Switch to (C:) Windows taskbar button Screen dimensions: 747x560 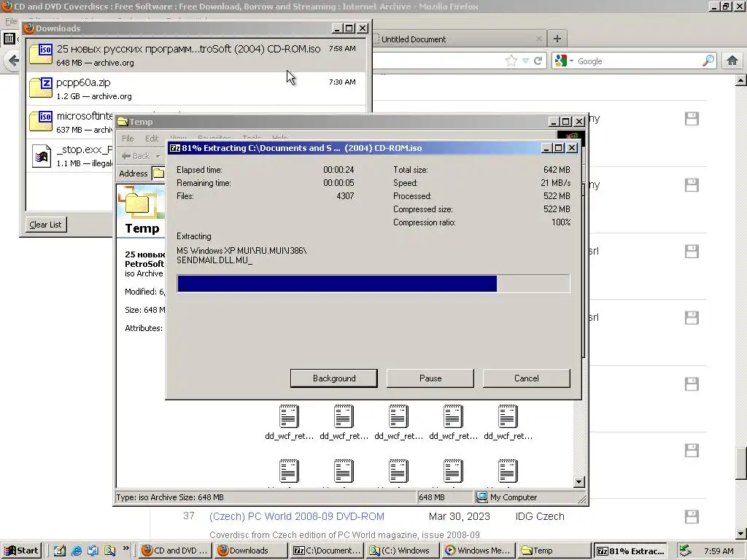coord(403,551)
